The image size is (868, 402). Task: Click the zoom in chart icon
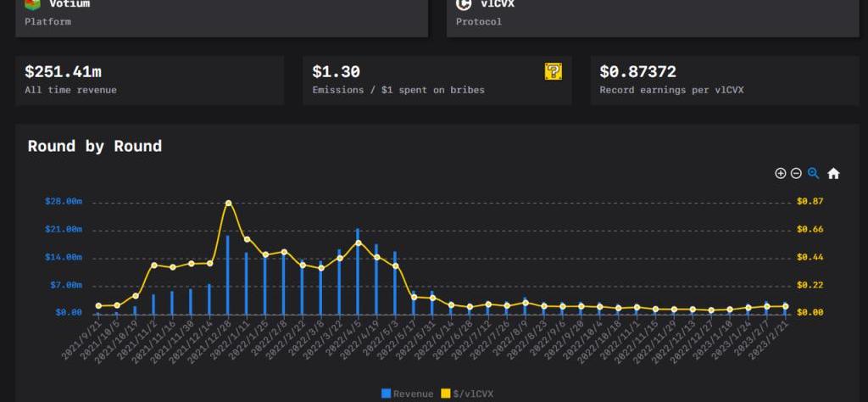pyautogui.click(x=781, y=173)
